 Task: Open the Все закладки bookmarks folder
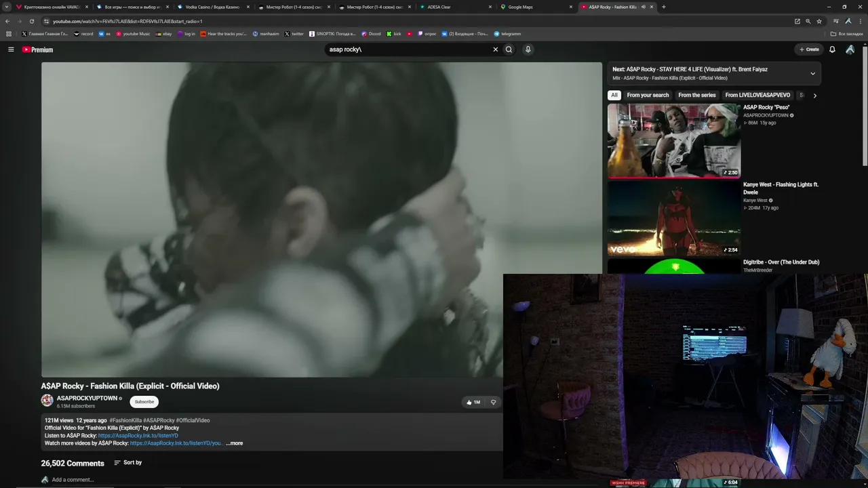[x=847, y=34]
